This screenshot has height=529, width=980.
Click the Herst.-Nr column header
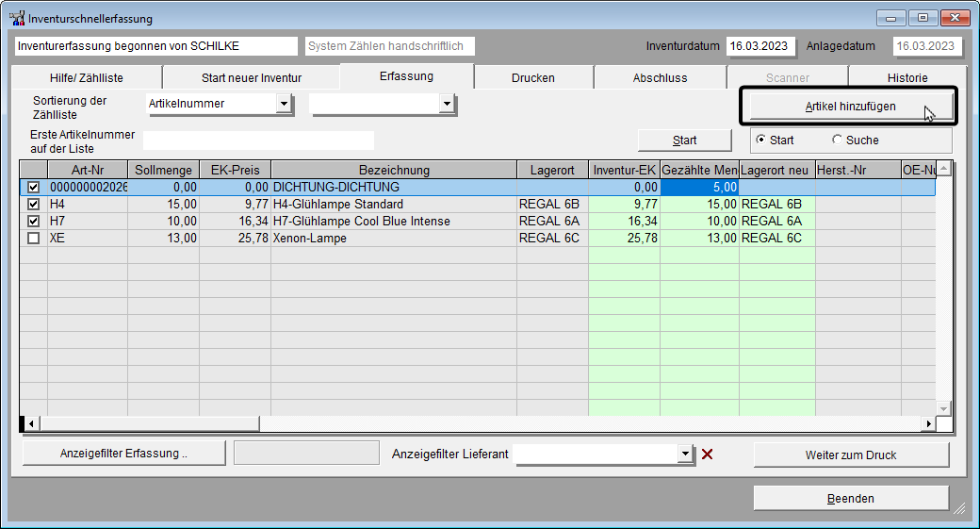pos(858,170)
